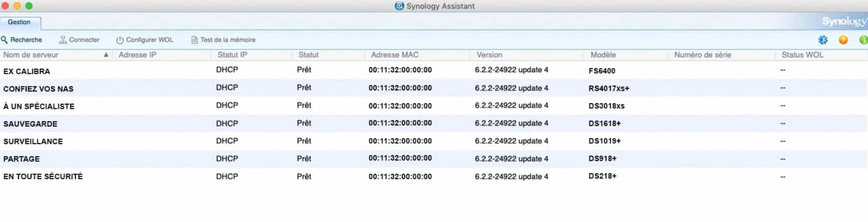This screenshot has width=868, height=222.
Task: Select the PARTAGE server row
Action: [434, 159]
